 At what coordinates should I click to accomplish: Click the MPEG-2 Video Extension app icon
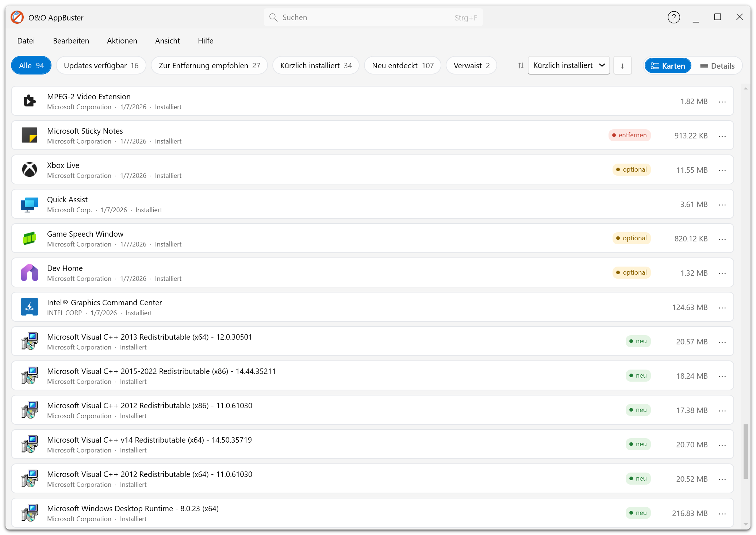click(x=30, y=101)
